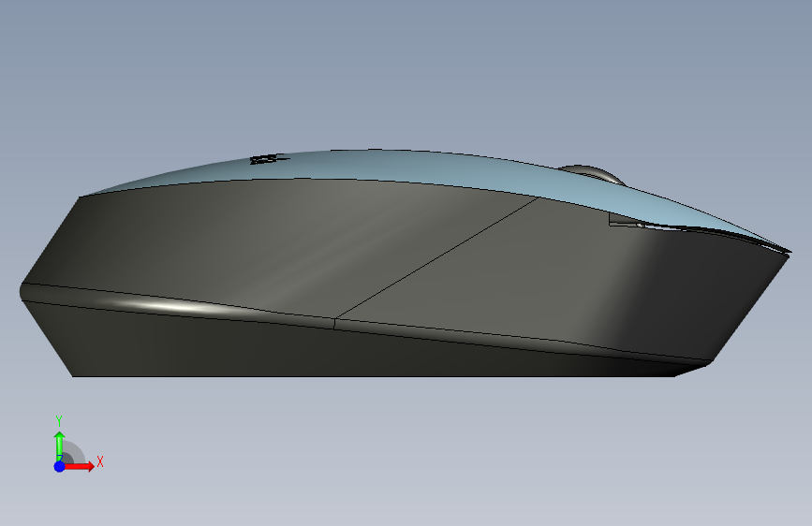Select the diagonal seam line on side panel
This screenshot has width=812, height=526.
pos(436,258)
